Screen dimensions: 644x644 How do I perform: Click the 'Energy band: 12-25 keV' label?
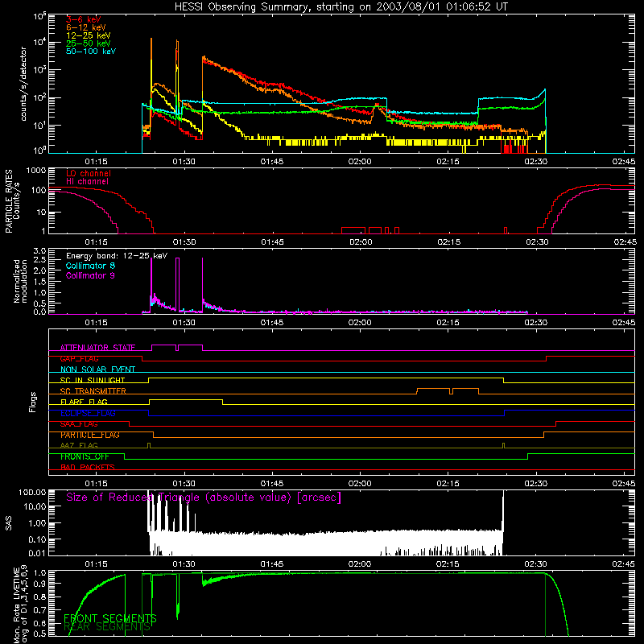point(117,256)
